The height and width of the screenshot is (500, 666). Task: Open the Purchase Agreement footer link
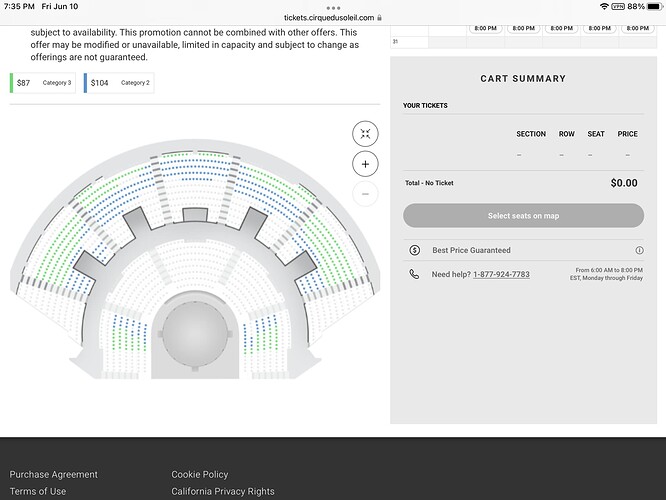(x=54, y=474)
